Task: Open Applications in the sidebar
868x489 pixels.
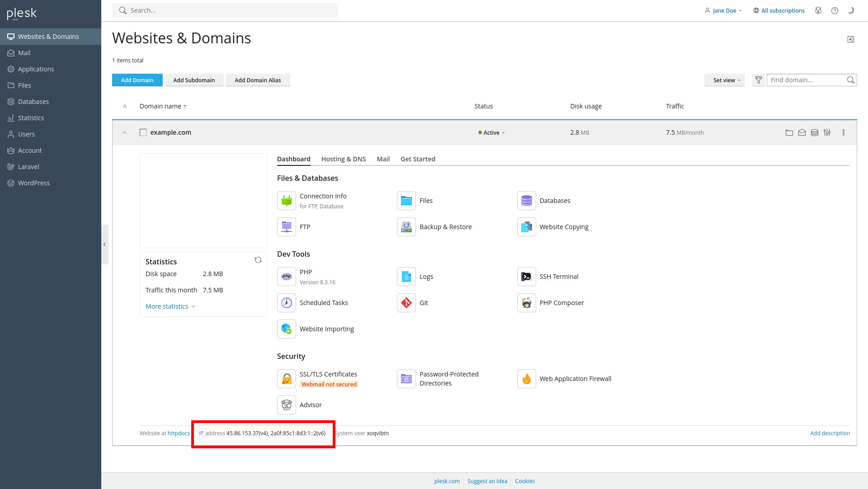Action: click(x=51, y=69)
